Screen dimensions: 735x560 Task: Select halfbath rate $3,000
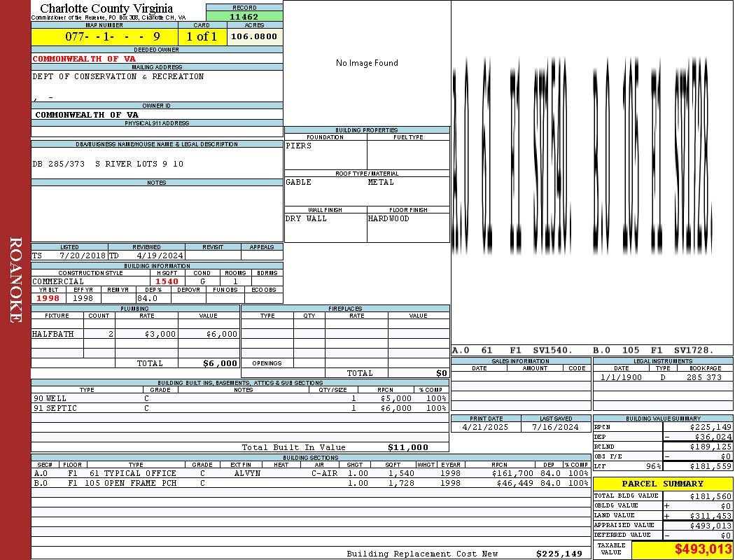(160, 334)
